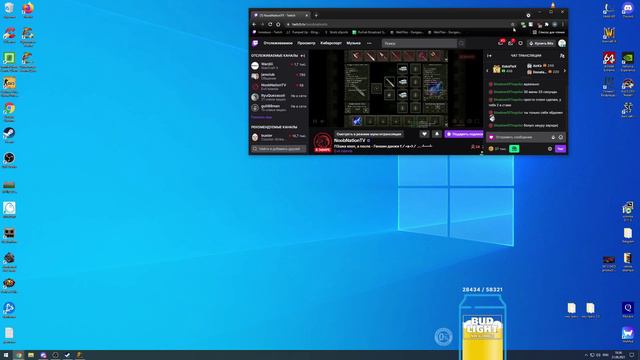Image resolution: width=640 pixels, height=360 pixels.
Task: Click send a message chat field
Action: pos(527,138)
